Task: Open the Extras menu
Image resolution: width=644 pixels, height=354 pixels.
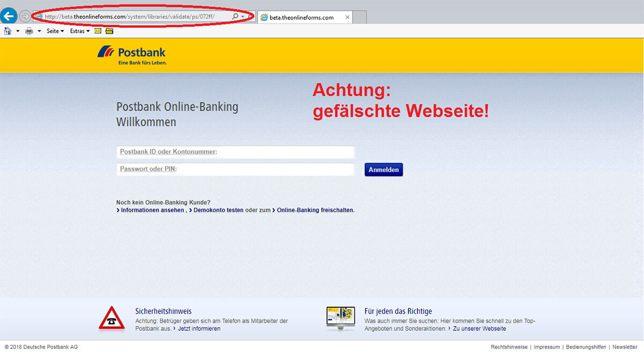Action: [x=80, y=31]
